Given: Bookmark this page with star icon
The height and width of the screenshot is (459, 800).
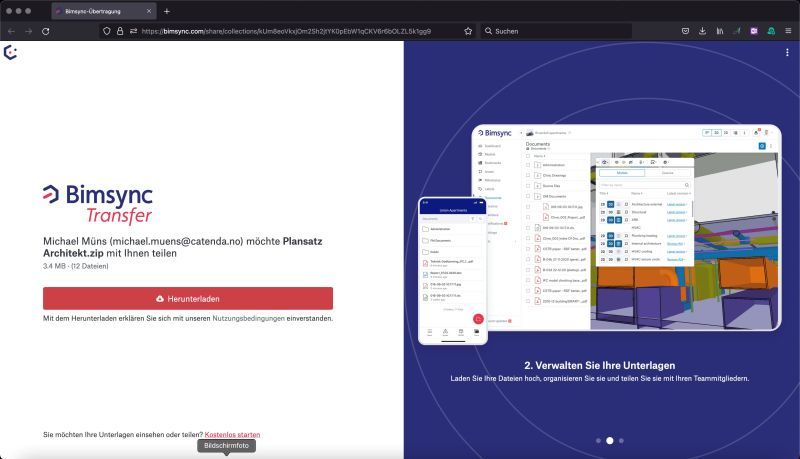Looking at the screenshot, I should click(x=468, y=31).
